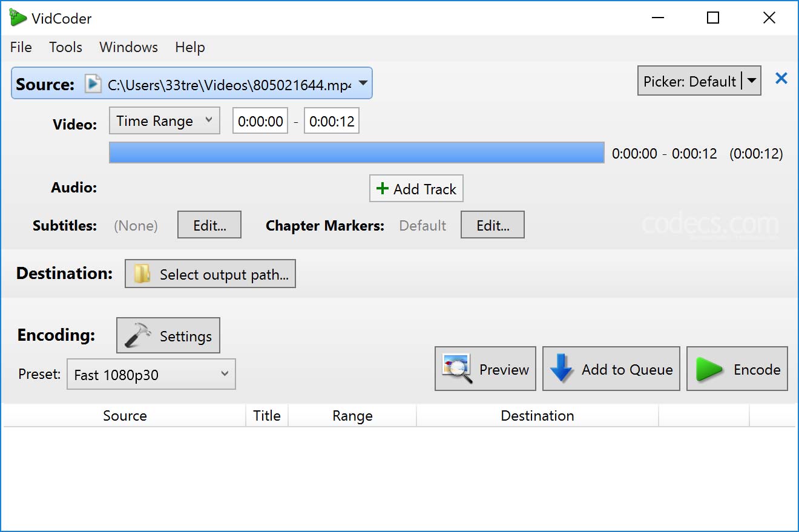799x532 pixels.
Task: Open the File menu
Action: coord(21,47)
